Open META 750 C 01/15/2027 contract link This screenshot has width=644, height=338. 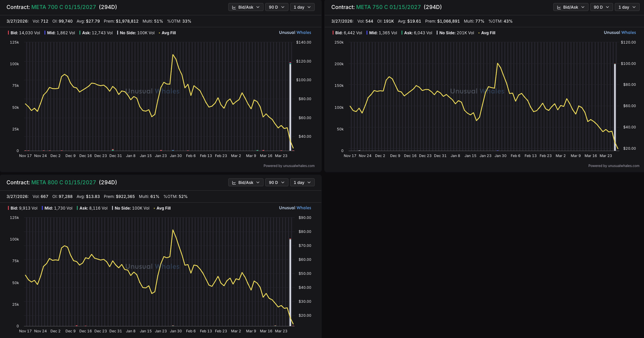(x=390, y=7)
